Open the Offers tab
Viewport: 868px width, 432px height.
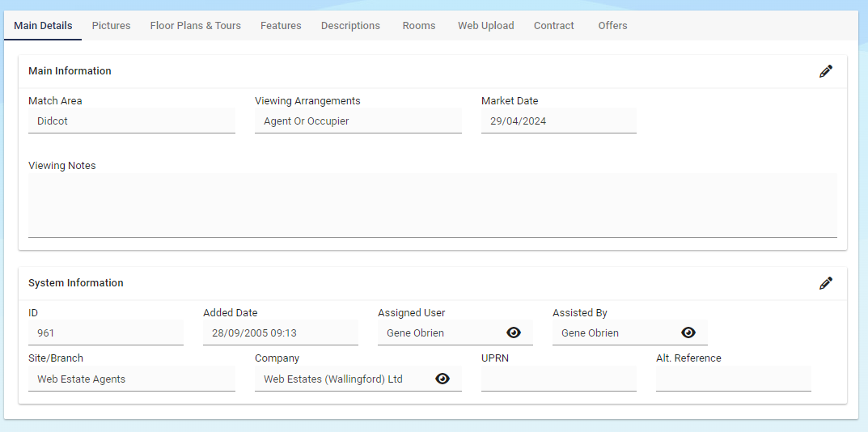pyautogui.click(x=612, y=25)
